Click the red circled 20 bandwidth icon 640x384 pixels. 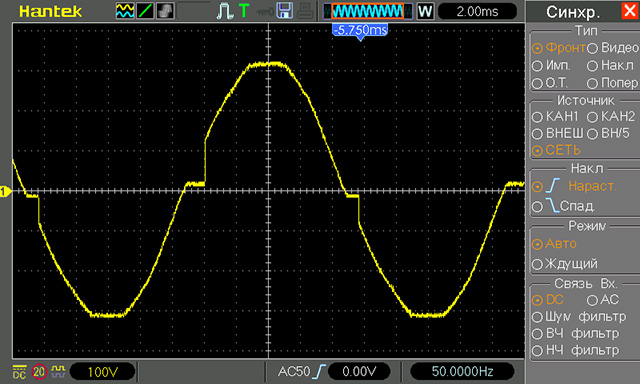pyautogui.click(x=39, y=372)
